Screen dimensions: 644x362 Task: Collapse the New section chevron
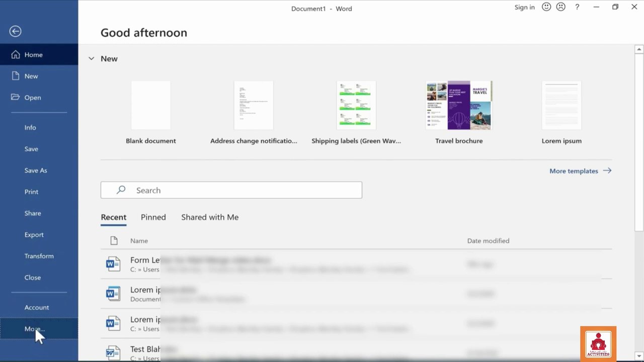91,58
